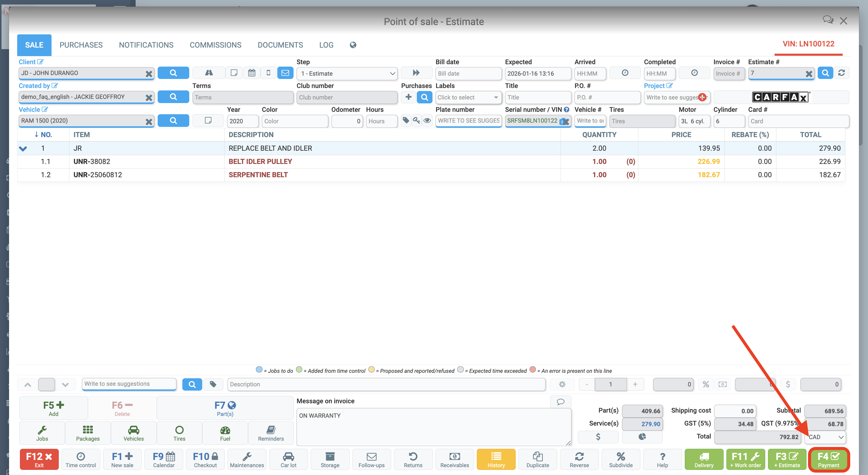Click the Fuel gauge button
868x475 pixels.
click(x=225, y=433)
